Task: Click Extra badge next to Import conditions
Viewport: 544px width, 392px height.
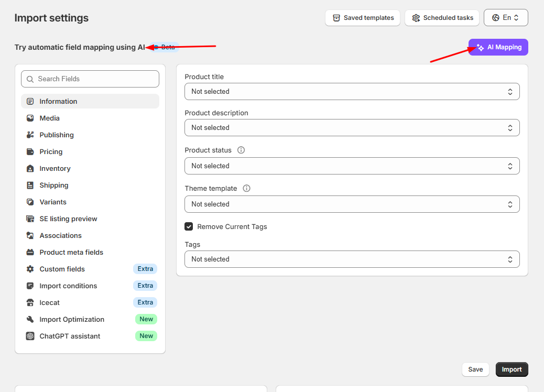Action: point(145,286)
